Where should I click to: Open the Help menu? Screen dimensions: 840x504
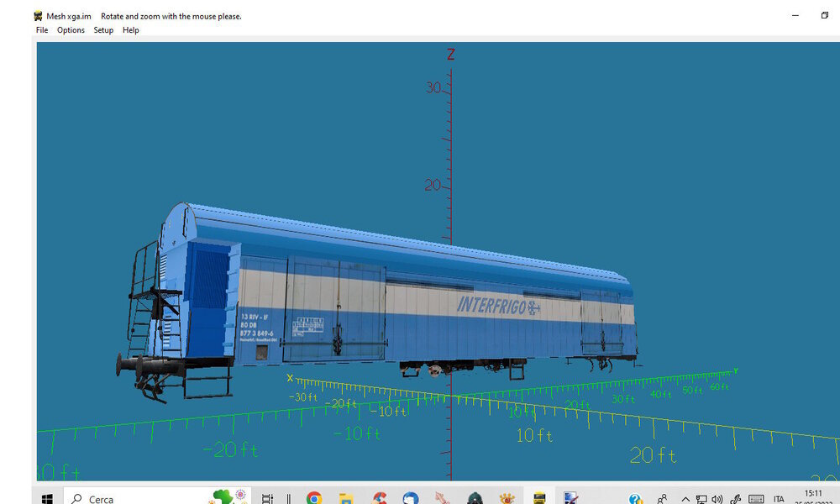[131, 30]
